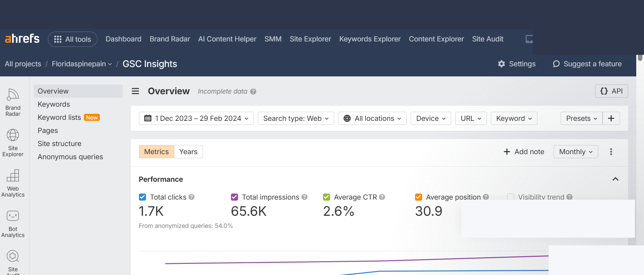Click Add note
This screenshot has width=644, height=275.
(524, 152)
